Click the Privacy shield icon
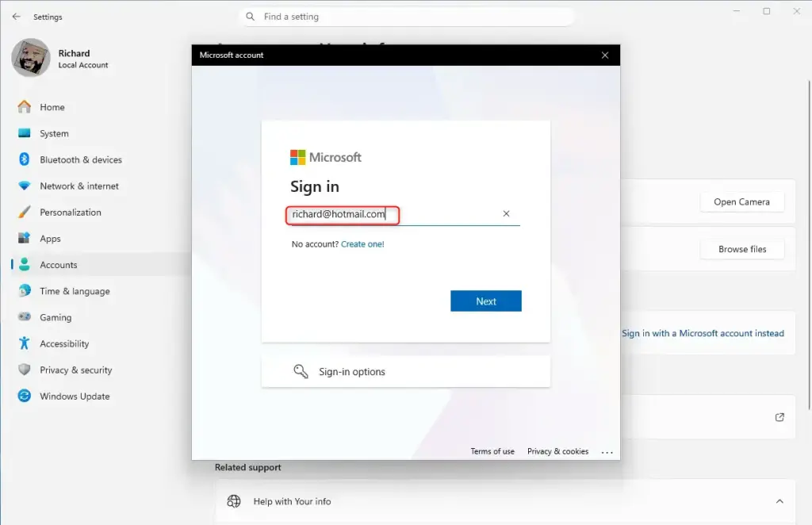 pyautogui.click(x=25, y=370)
